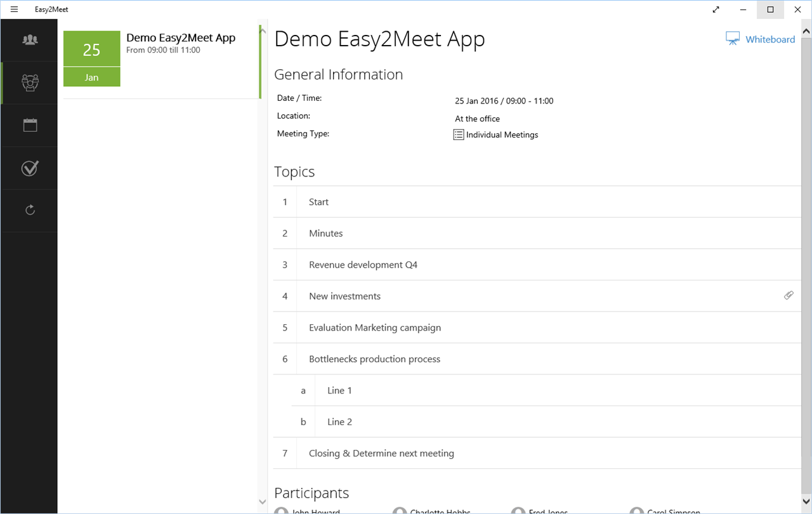Click the 25 Jan date tile

[x=92, y=58]
